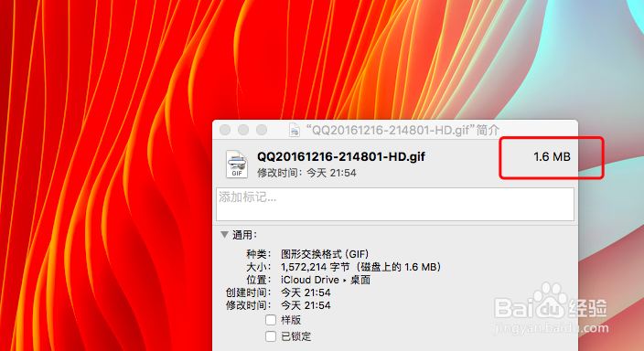Click the window title ending in 简介

coord(402,130)
